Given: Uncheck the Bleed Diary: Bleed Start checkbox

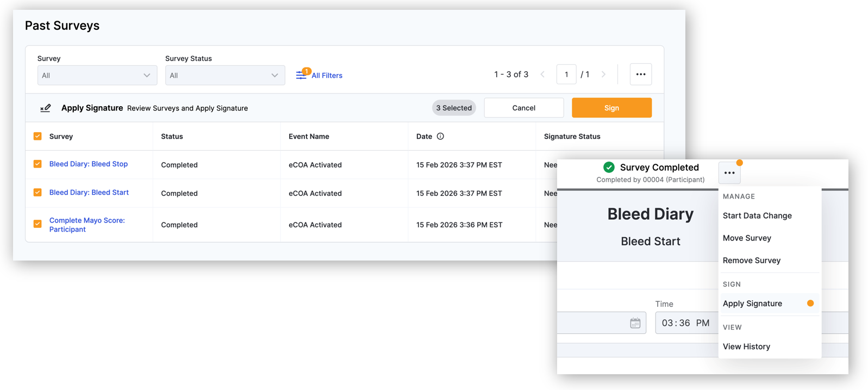Looking at the screenshot, I should 38,193.
